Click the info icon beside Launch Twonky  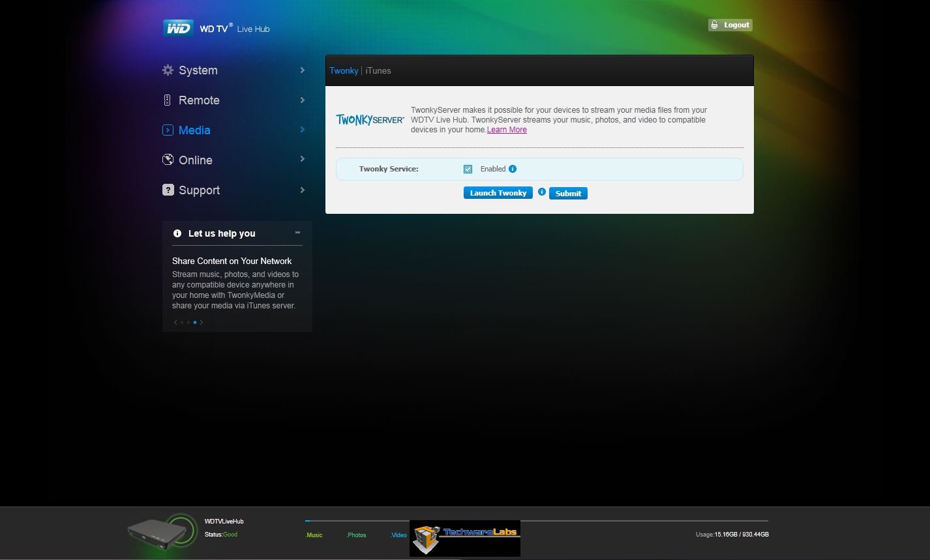541,192
